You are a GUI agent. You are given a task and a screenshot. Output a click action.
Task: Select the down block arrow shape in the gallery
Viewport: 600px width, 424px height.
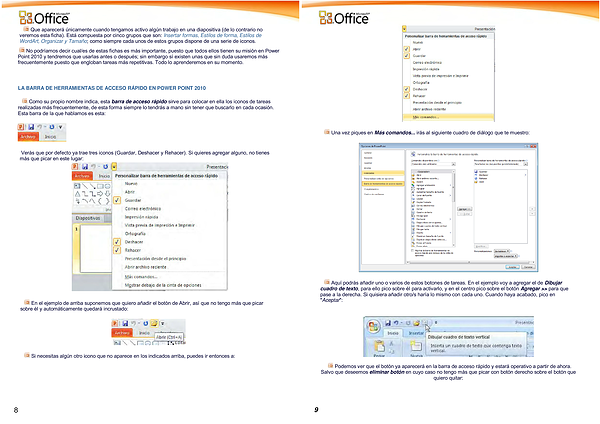(x=108, y=194)
